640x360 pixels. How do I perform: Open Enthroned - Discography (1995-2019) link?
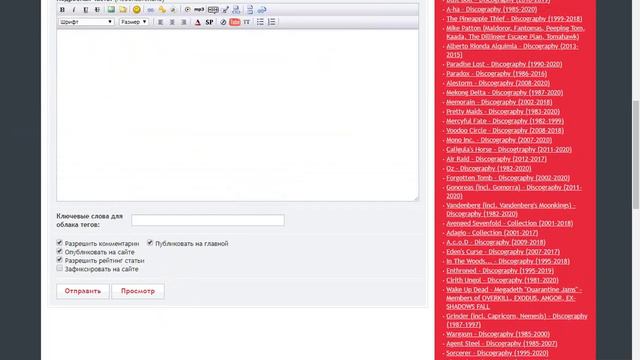point(500,271)
